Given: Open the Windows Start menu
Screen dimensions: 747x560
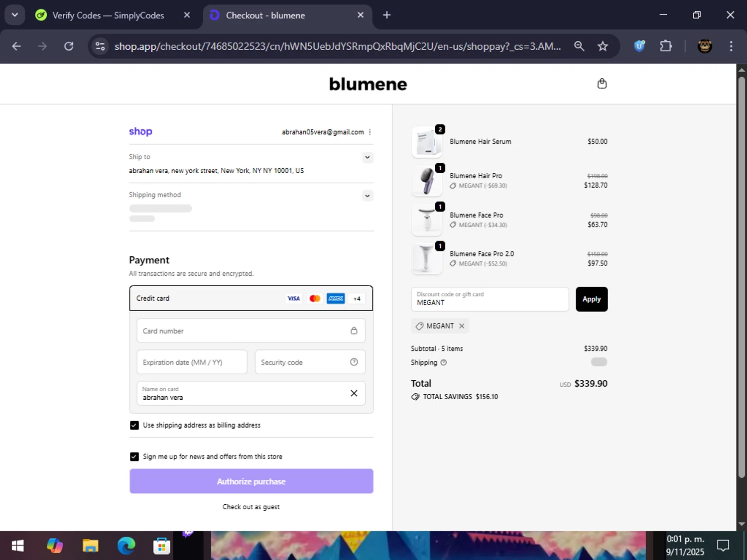Looking at the screenshot, I should [17, 546].
